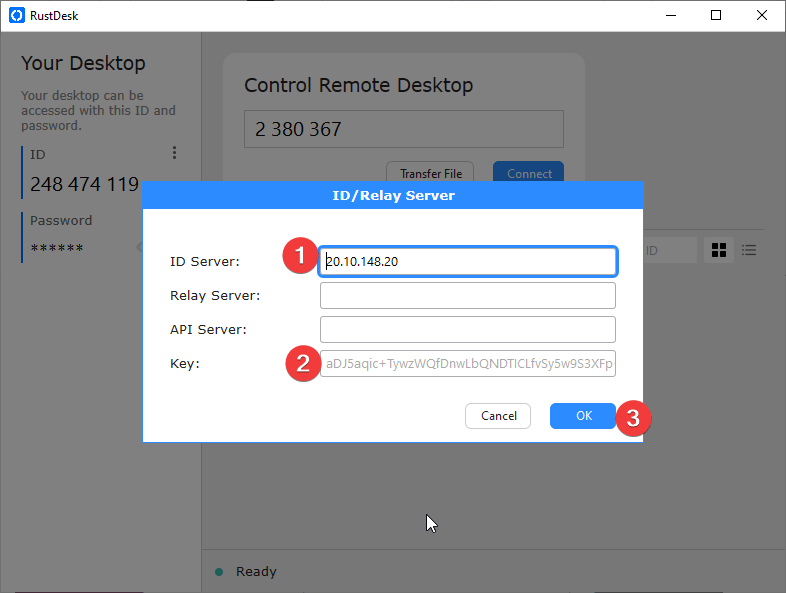Click the Transfer File button
786x593 pixels.
[430, 173]
